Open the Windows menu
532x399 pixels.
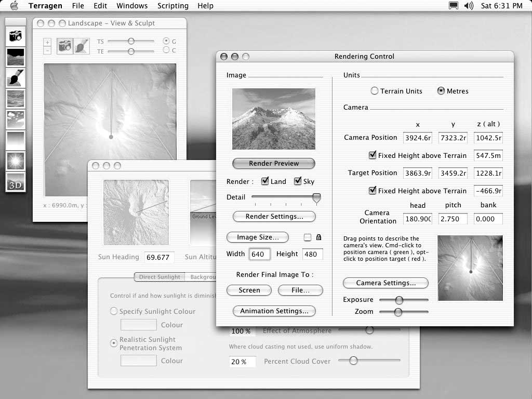click(132, 6)
